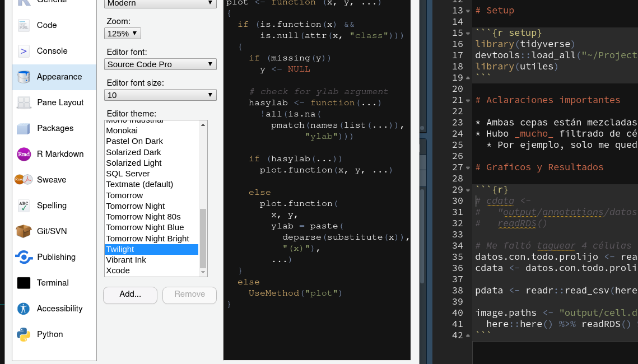Image resolution: width=638 pixels, height=364 pixels.
Task: Click the Packages box icon
Action: [x=24, y=128]
